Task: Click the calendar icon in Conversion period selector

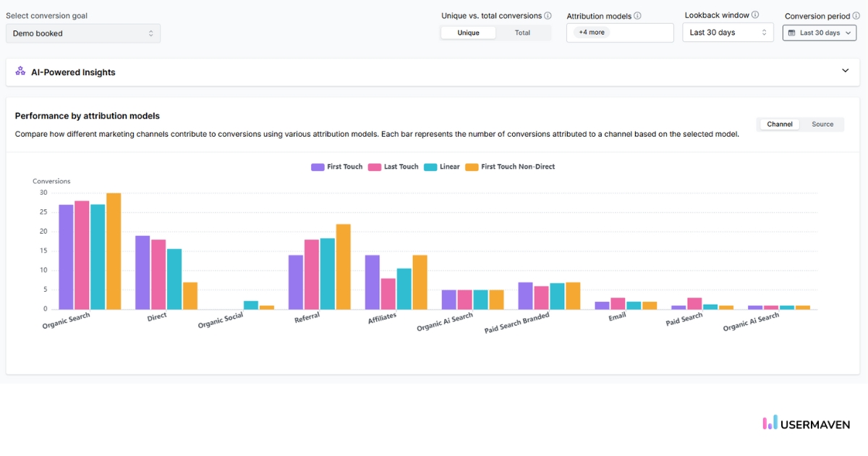Action: 791,33
